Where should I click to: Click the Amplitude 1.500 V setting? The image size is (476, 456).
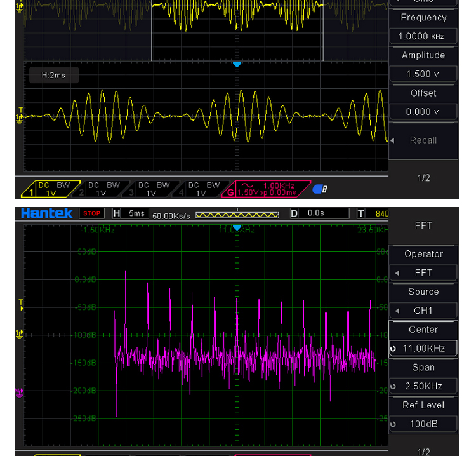pos(423,74)
